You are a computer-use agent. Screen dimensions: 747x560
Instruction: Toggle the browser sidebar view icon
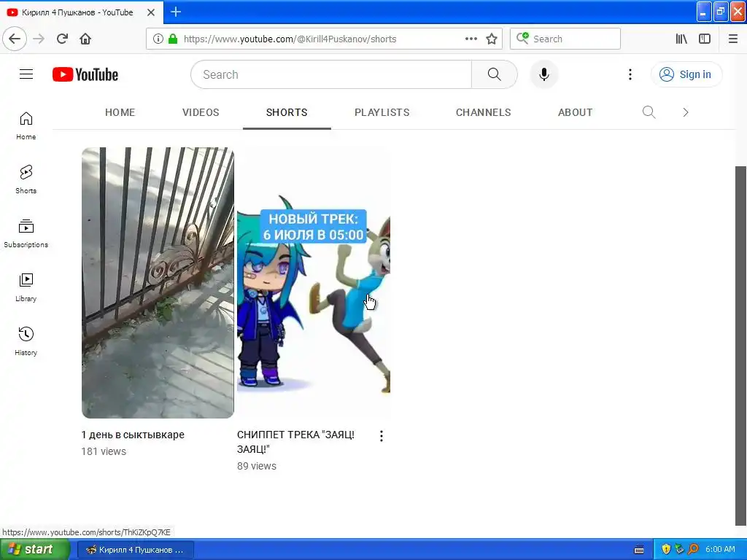(x=705, y=39)
